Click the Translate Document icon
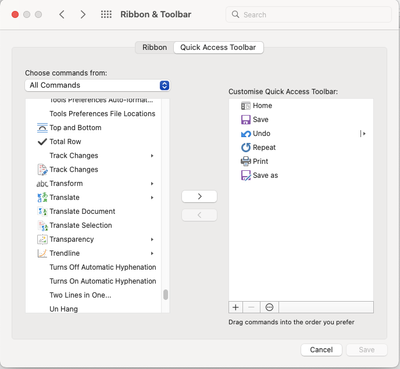The height and width of the screenshot is (369, 400). (42, 211)
